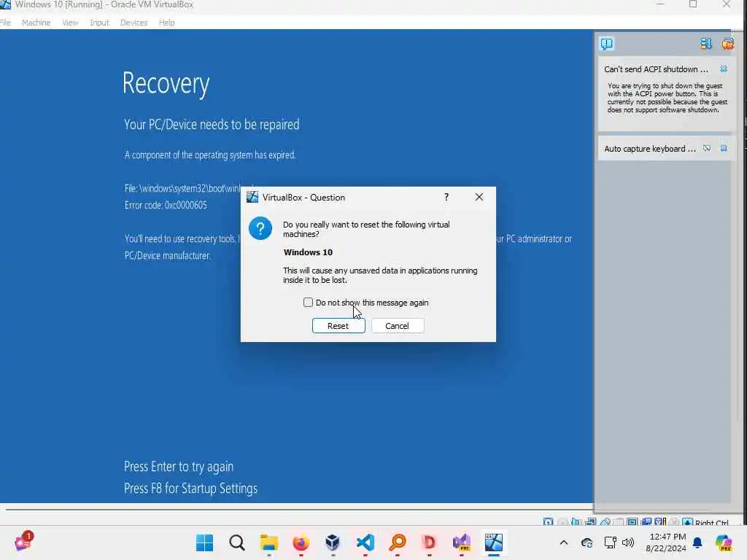Click the bold Windows 10 machine name in dialog

coord(309,252)
